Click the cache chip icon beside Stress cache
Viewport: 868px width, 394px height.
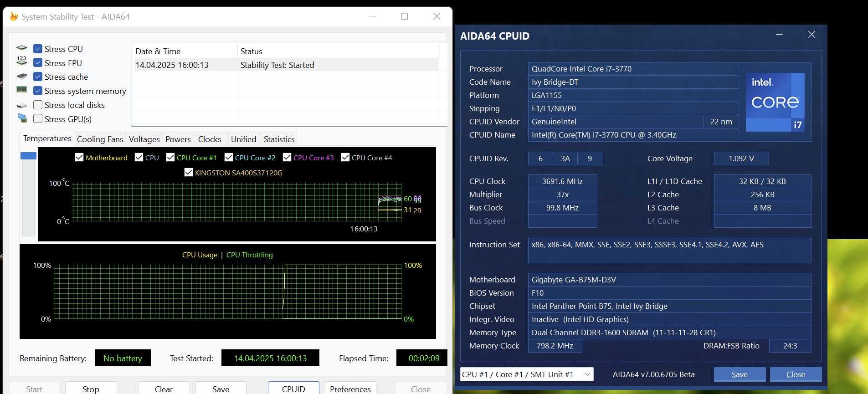tap(21, 76)
